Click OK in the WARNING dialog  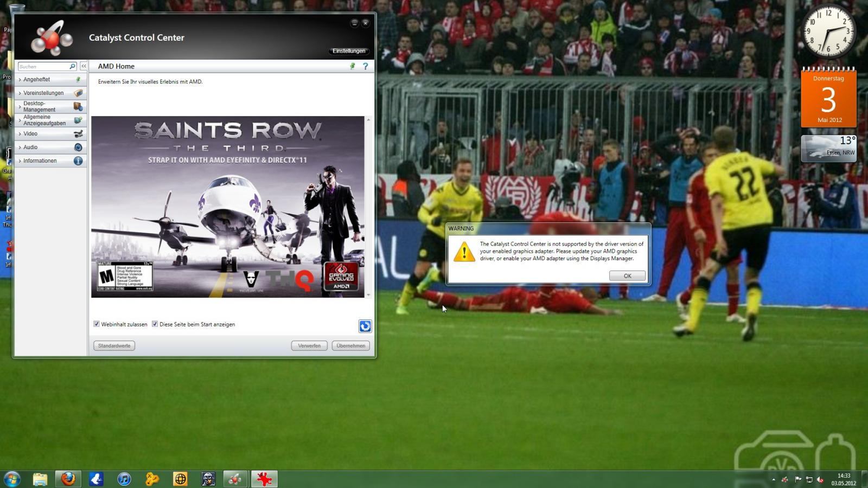coord(627,275)
